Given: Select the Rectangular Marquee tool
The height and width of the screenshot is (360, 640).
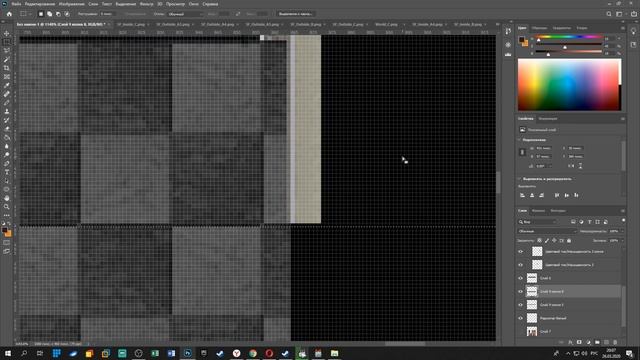Looking at the screenshot, I should [x=7, y=42].
